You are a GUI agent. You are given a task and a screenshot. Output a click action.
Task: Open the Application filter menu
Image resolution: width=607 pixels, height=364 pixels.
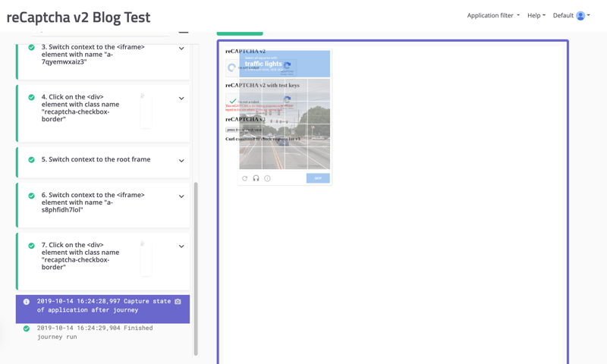coord(493,16)
